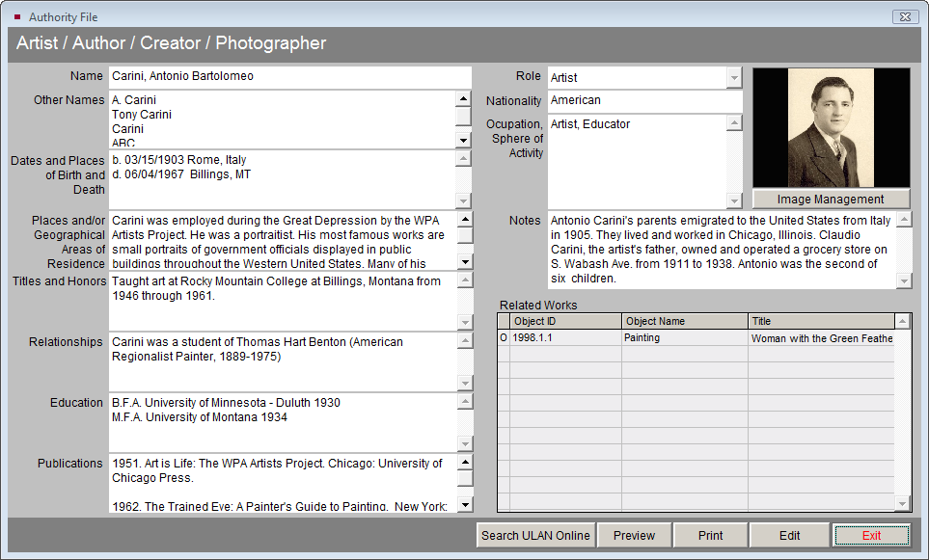929x560 pixels.
Task: Print the authority record
Action: pyautogui.click(x=710, y=535)
